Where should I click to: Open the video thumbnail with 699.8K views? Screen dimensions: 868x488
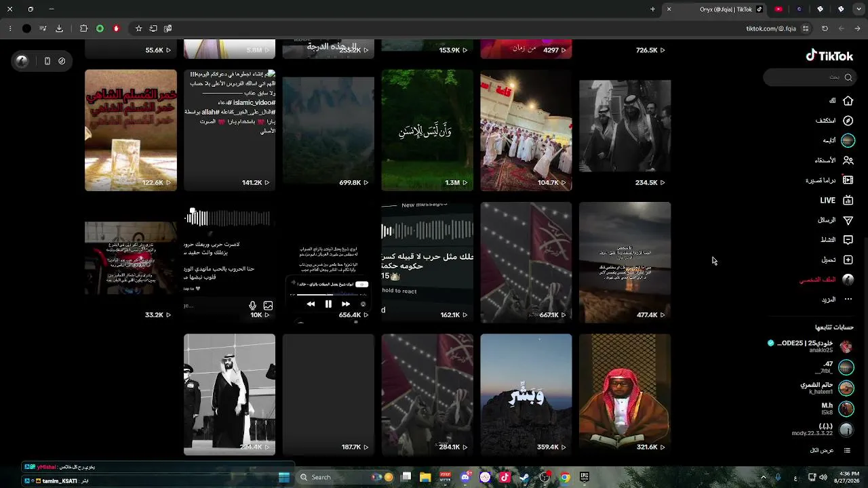pos(328,130)
